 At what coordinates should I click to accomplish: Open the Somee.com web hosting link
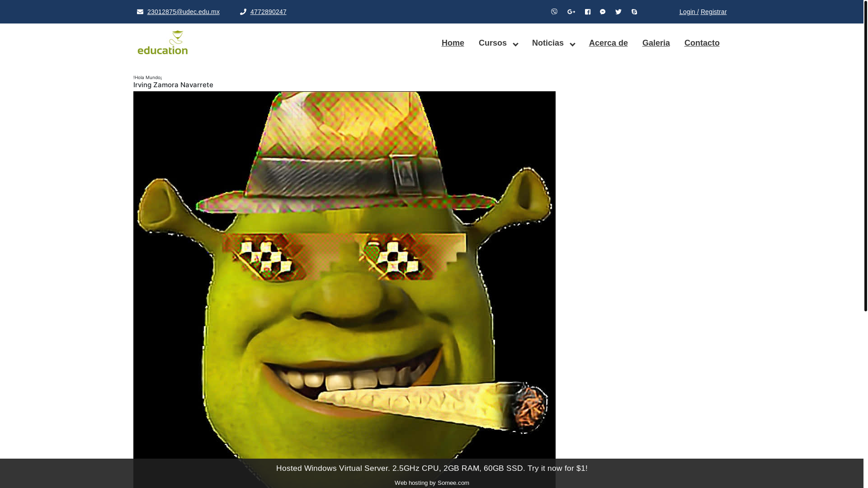tap(432, 483)
